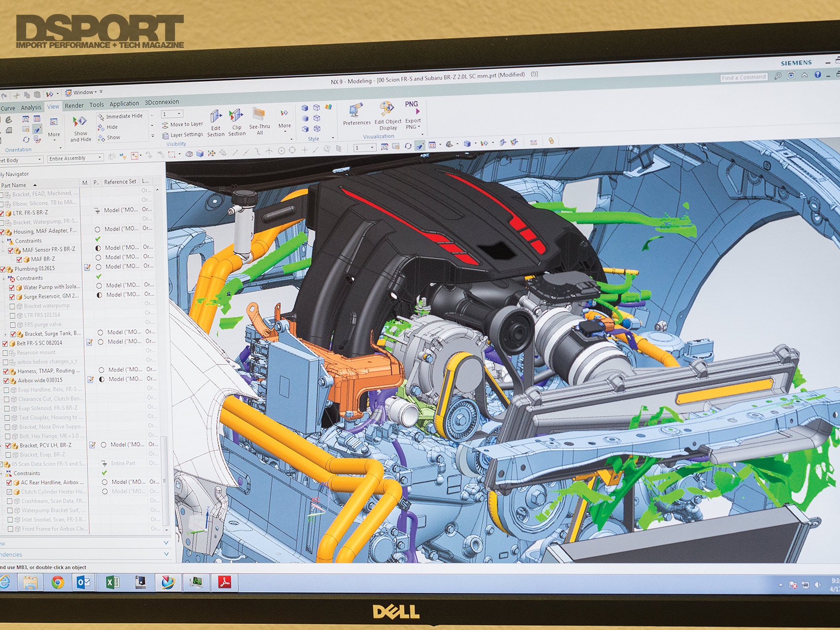Click the Move to Layer button
Screen dimensions: 840x630
point(182,125)
